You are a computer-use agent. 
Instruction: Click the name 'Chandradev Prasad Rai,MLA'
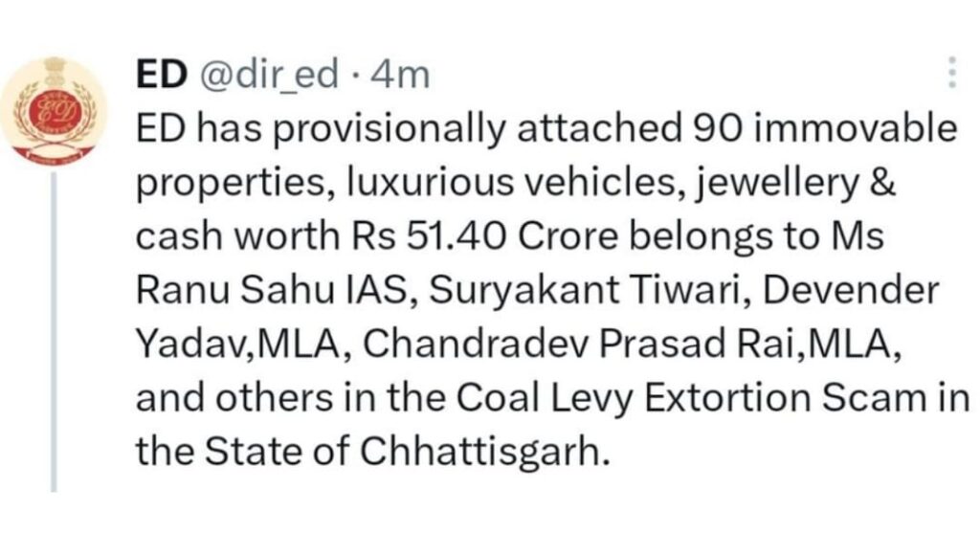point(632,345)
